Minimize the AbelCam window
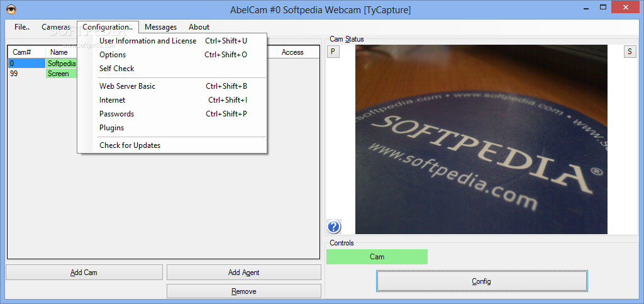Viewport: 644px width, 304px height. pyautogui.click(x=585, y=7)
